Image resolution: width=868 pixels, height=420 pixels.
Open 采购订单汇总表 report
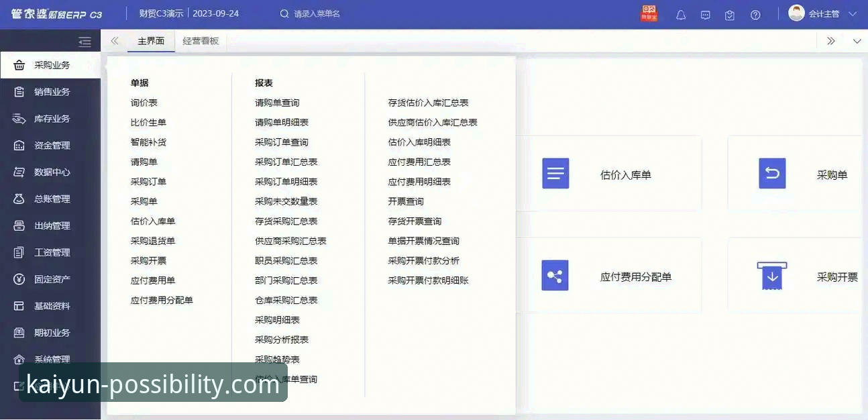286,162
